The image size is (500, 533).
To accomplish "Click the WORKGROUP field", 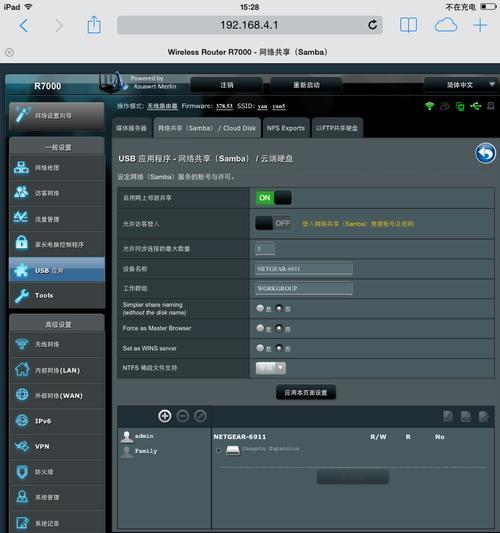I will coord(304,288).
